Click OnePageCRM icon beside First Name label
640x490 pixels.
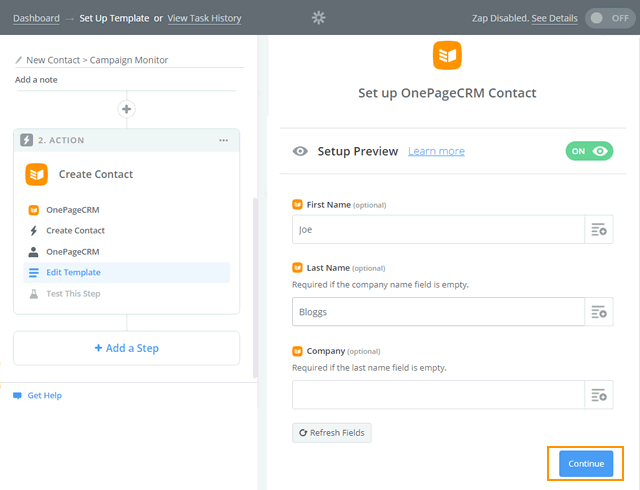(298, 205)
